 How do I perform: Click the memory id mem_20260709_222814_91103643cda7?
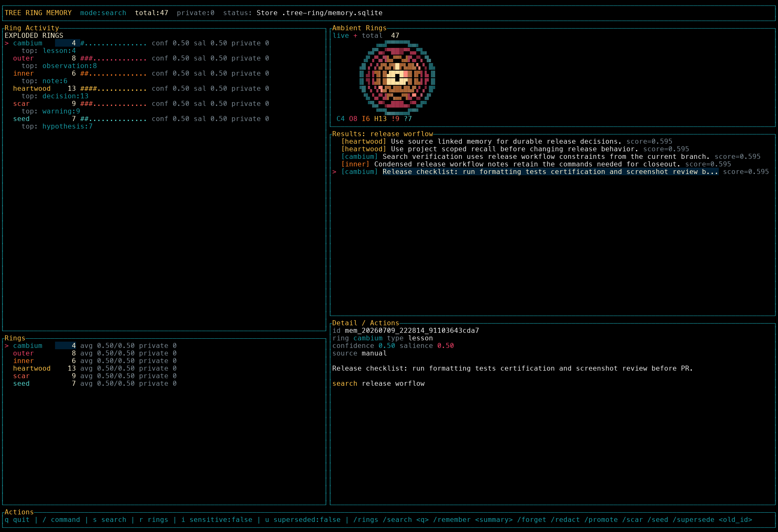coord(412,331)
